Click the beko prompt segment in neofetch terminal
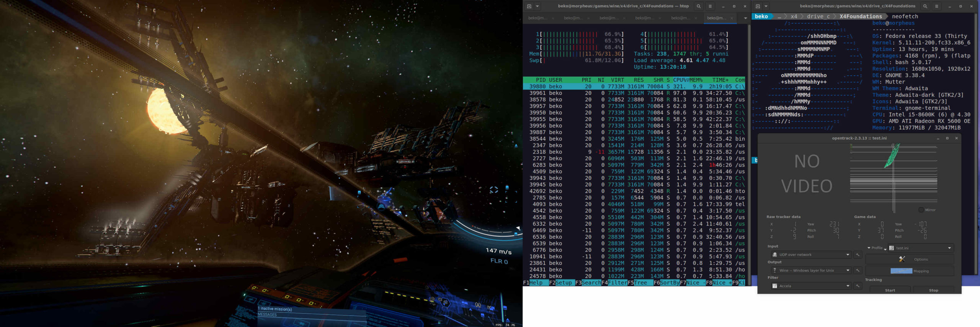Image resolution: width=980 pixels, height=327 pixels. [x=761, y=16]
